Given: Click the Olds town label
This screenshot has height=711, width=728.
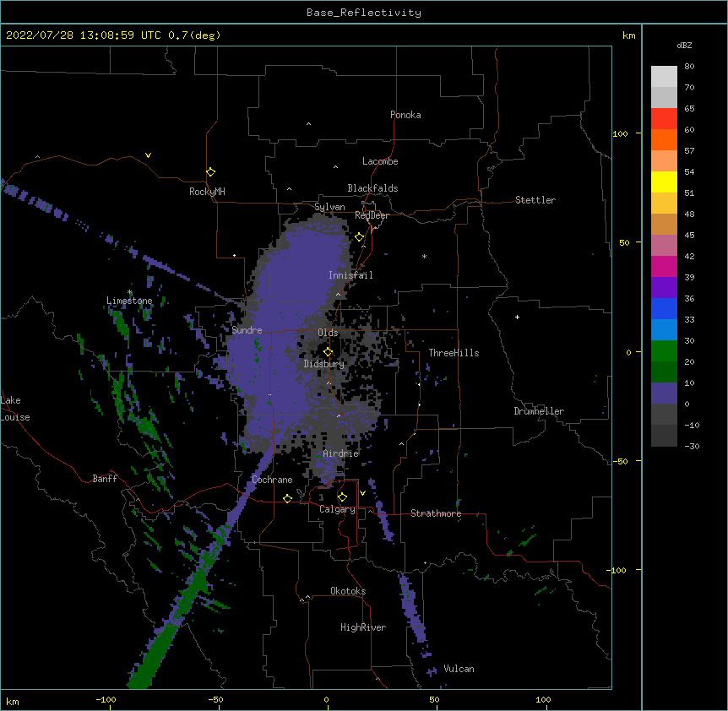Looking at the screenshot, I should pos(328,333).
